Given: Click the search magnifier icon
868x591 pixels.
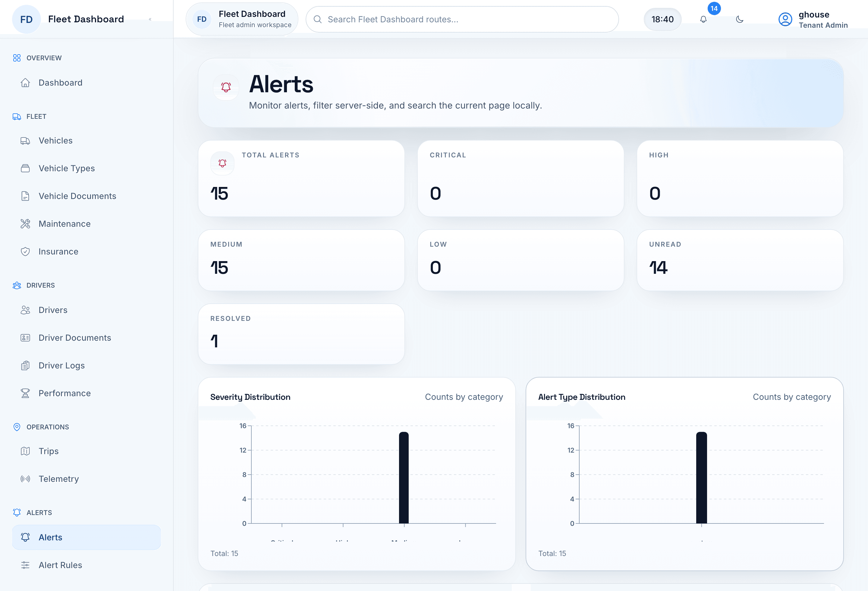Looking at the screenshot, I should 317,19.
